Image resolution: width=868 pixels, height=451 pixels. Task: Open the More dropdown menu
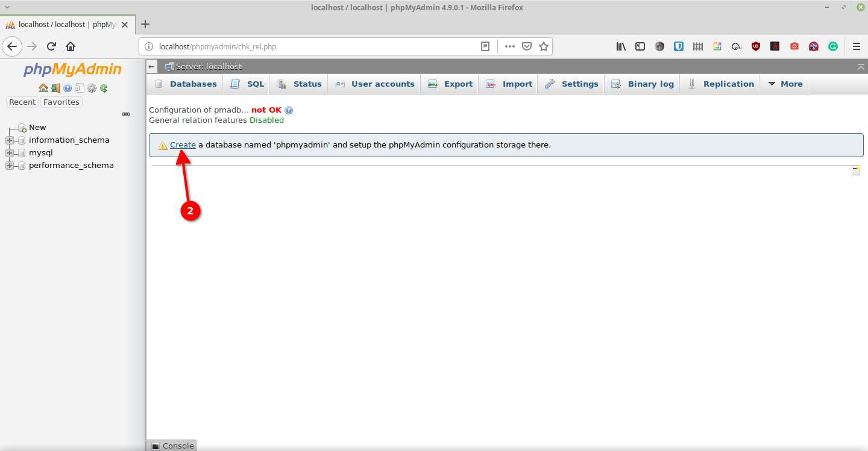pos(784,84)
